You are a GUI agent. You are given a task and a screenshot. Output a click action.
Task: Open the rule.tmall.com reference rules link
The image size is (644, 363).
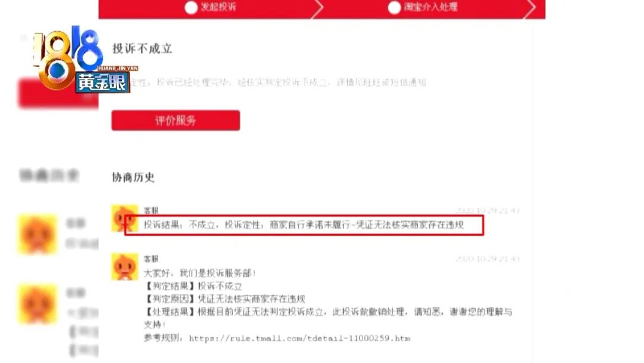(x=299, y=339)
